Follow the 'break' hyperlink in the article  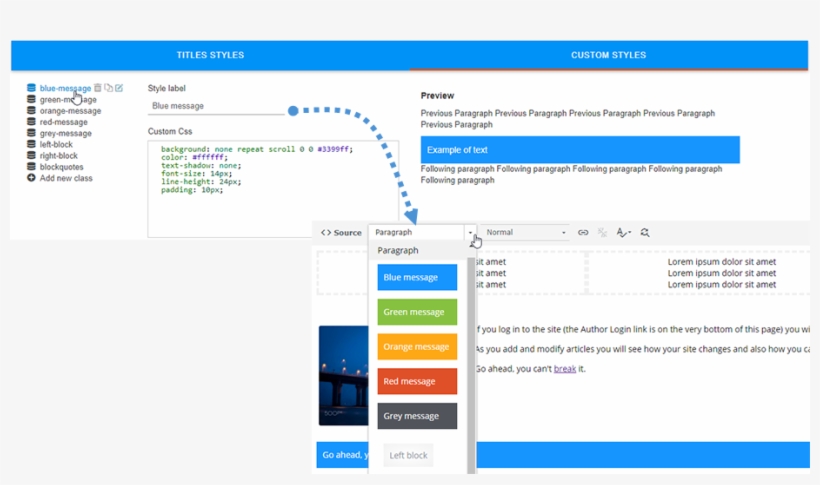pos(565,369)
